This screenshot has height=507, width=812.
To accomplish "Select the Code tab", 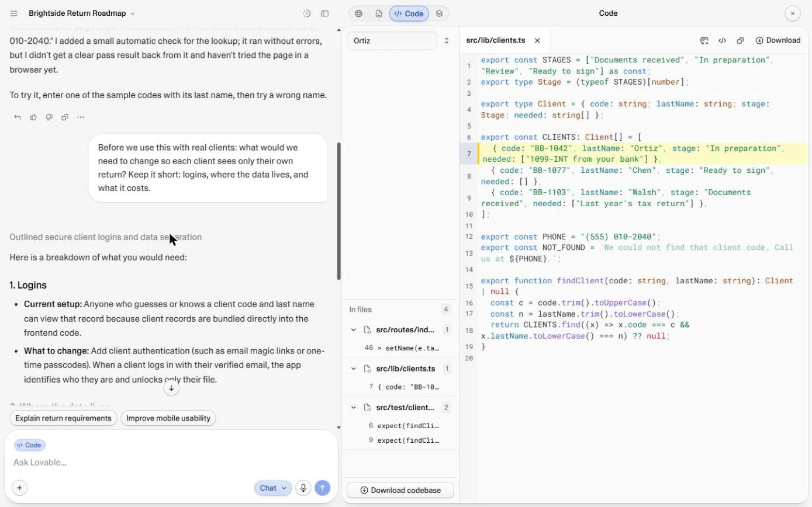I will coord(409,13).
